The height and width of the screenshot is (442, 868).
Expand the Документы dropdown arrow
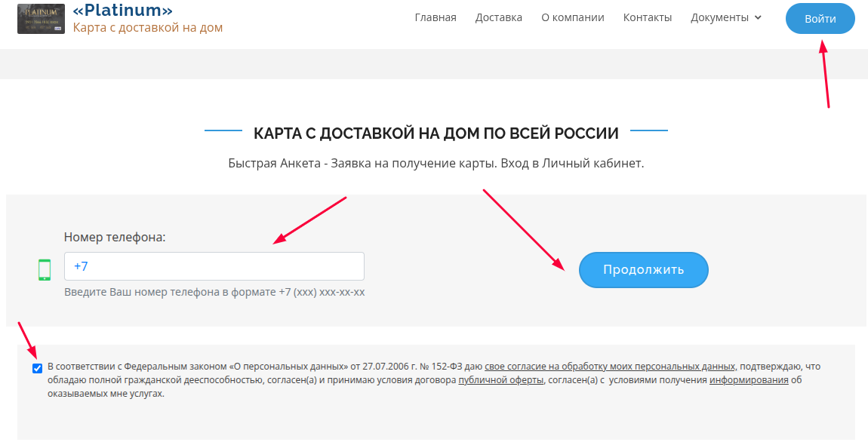[759, 17]
